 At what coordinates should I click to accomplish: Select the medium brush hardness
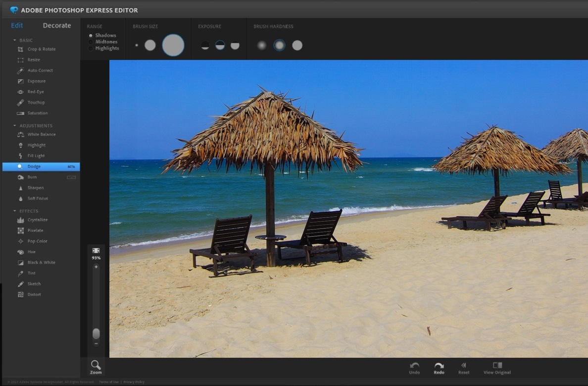point(279,46)
